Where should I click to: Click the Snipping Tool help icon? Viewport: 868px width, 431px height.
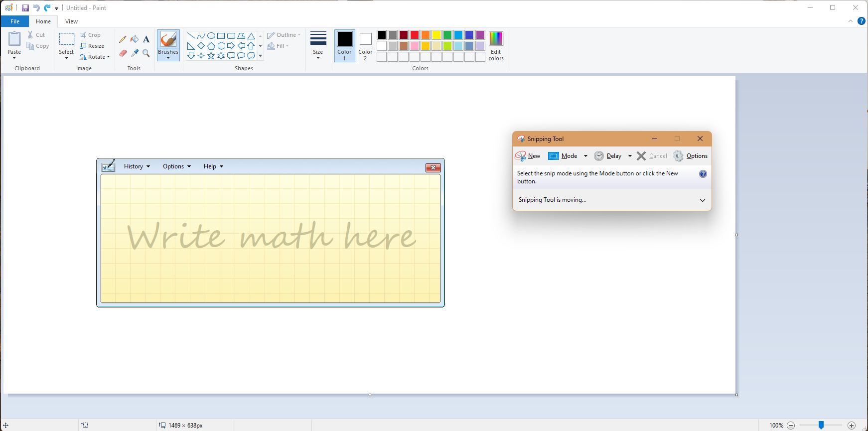(703, 174)
